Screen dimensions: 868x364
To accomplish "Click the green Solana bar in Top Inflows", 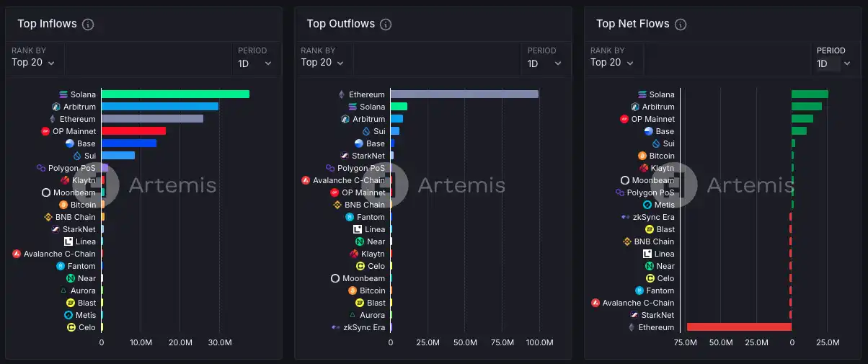I will [x=175, y=94].
